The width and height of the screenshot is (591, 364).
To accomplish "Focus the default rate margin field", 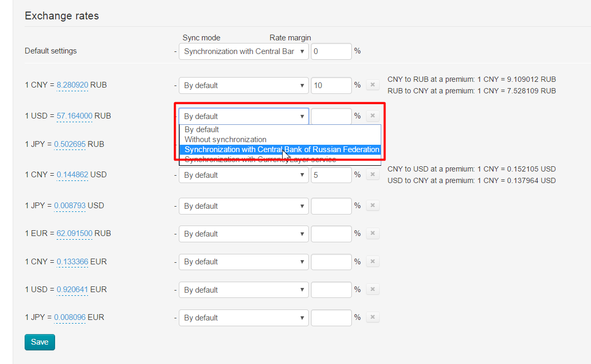I will (331, 51).
